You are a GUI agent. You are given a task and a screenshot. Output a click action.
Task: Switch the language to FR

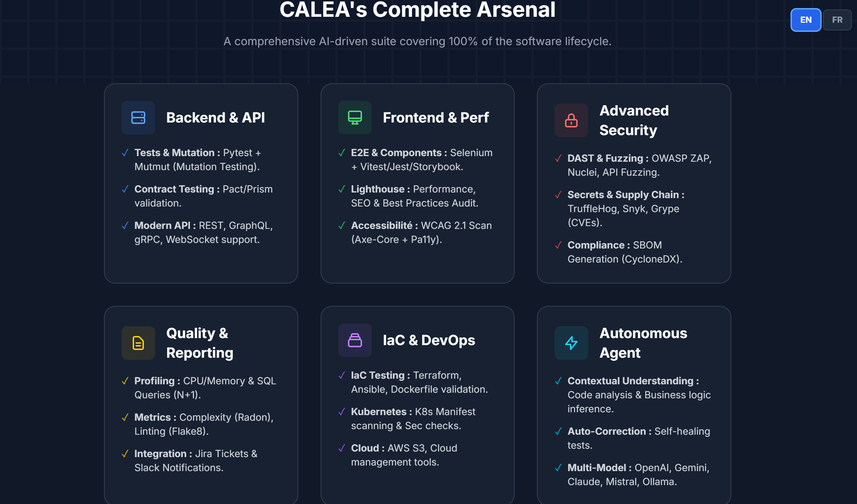coord(837,20)
